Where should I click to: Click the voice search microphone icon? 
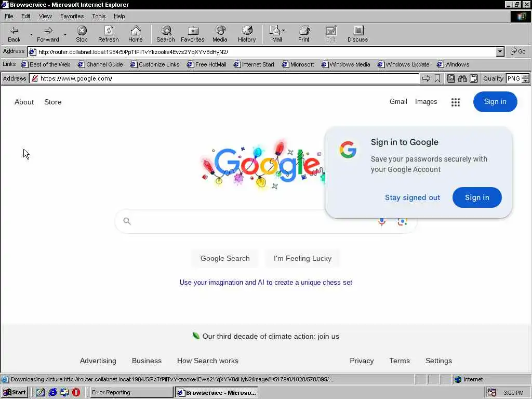pos(382,221)
